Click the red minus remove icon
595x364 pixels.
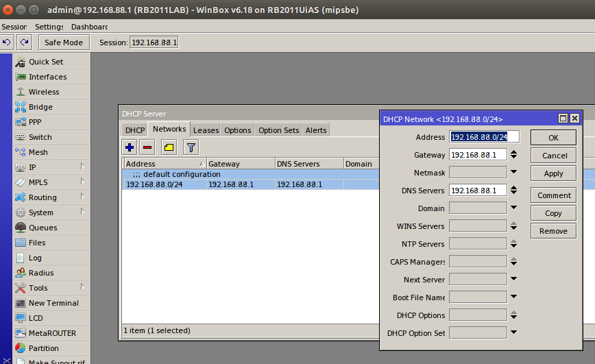tap(147, 147)
